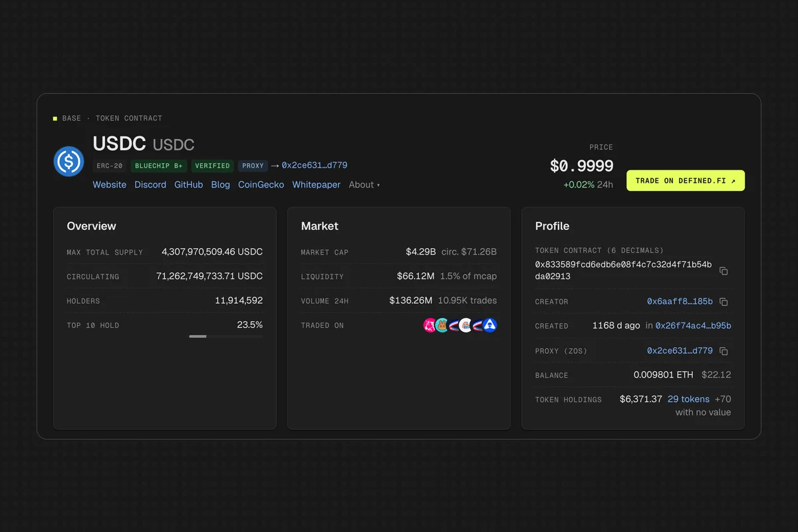Screen dimensions: 798x532
Task: Copy the token contract address
Action: pyautogui.click(x=724, y=271)
